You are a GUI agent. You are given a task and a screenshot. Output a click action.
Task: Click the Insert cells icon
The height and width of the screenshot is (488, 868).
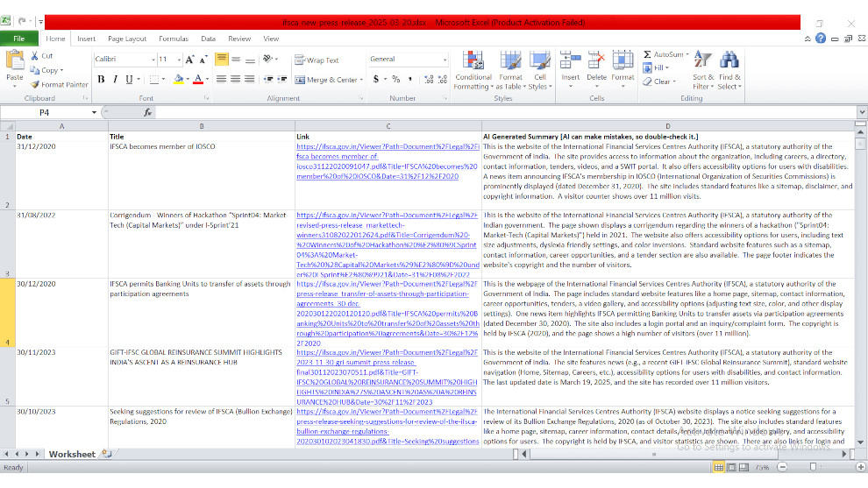[570, 60]
